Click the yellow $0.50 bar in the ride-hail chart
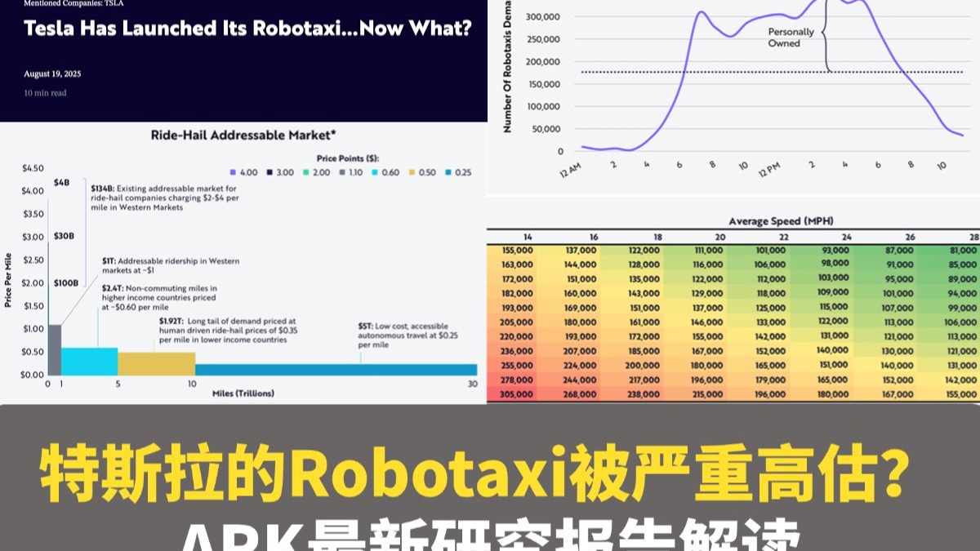The width and height of the screenshot is (980, 551). pos(157,363)
